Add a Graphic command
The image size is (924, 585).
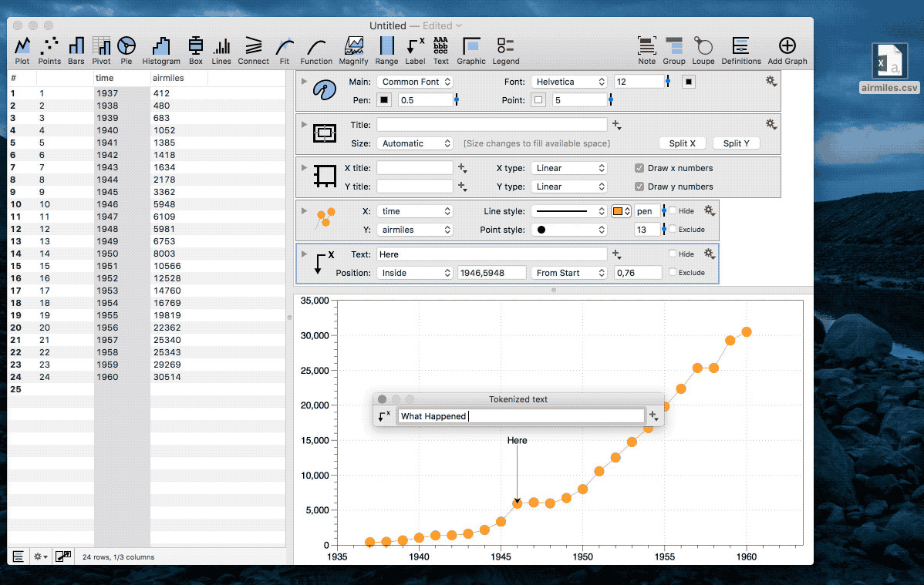(471, 51)
